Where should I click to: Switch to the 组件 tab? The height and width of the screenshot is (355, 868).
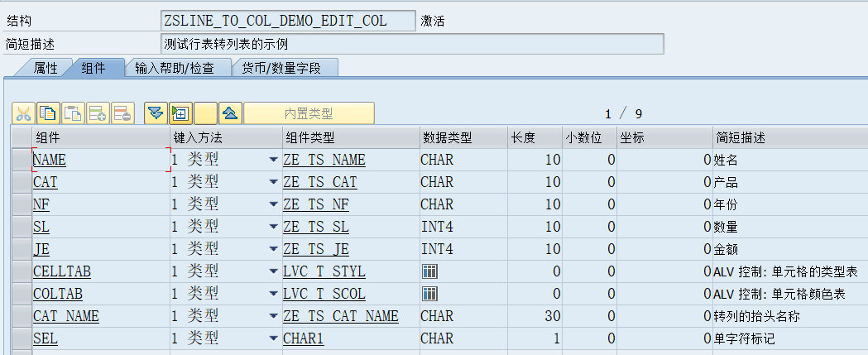[93, 68]
